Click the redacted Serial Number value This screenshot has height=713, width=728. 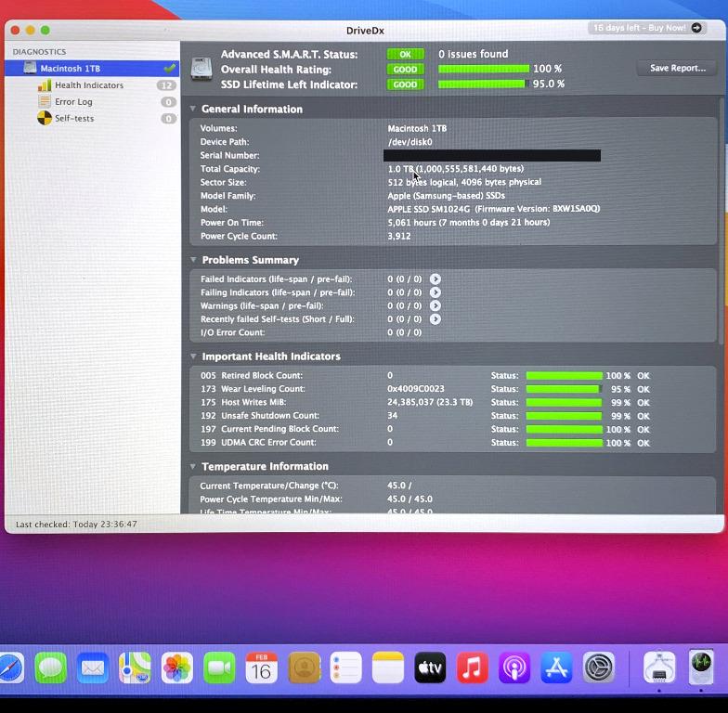pyautogui.click(x=492, y=156)
